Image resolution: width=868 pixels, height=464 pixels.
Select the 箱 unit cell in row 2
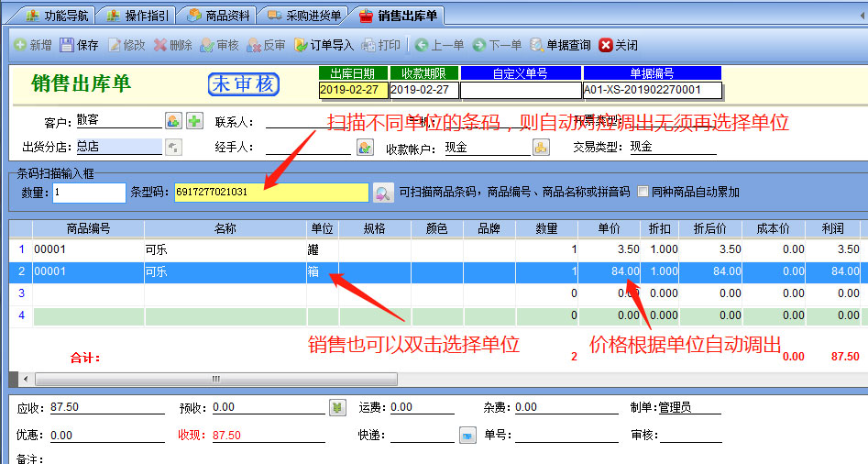coord(322,271)
